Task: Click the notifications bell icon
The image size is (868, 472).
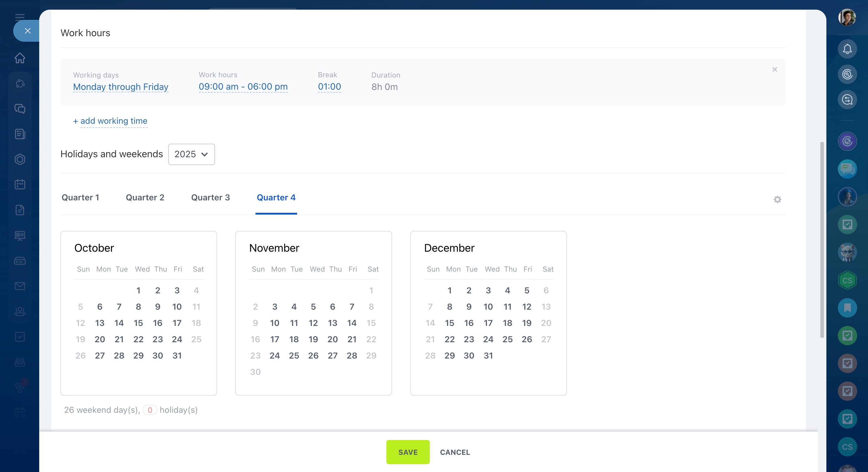Action: click(x=847, y=49)
